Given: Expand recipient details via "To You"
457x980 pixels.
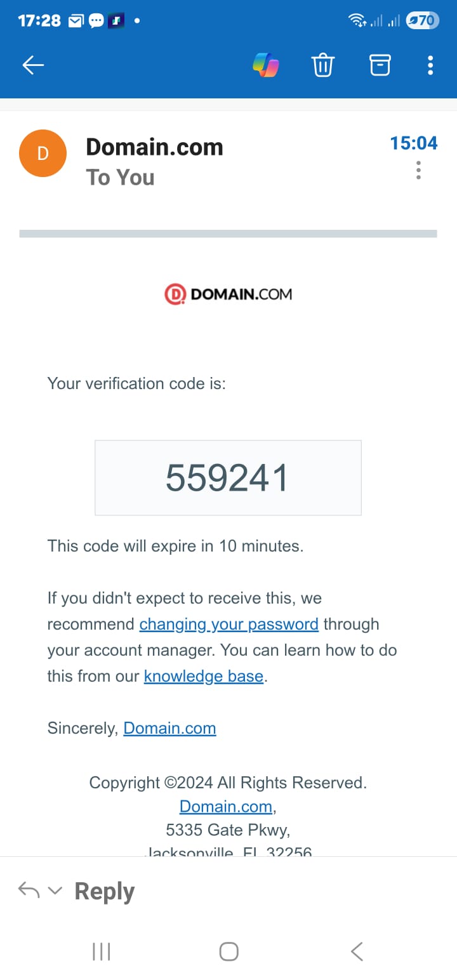Looking at the screenshot, I should 120,178.
